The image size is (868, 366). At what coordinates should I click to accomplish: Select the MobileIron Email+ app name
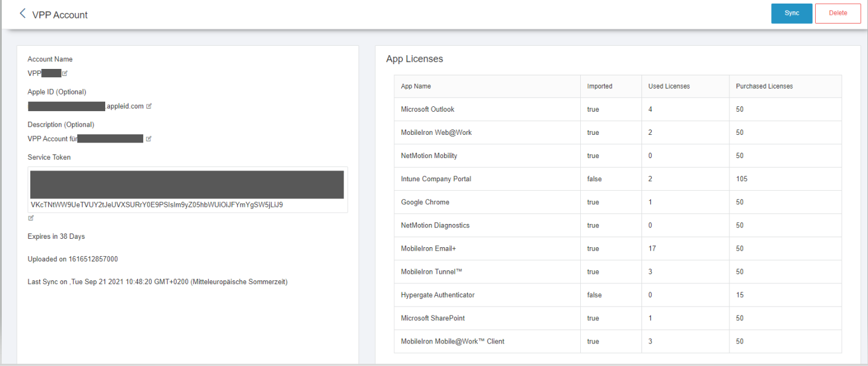[429, 248]
